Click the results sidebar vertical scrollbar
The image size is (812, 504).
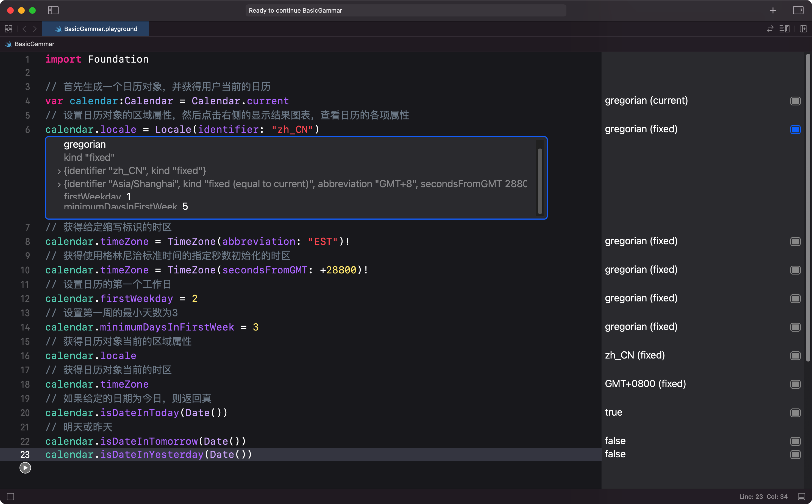pyautogui.click(x=808, y=207)
